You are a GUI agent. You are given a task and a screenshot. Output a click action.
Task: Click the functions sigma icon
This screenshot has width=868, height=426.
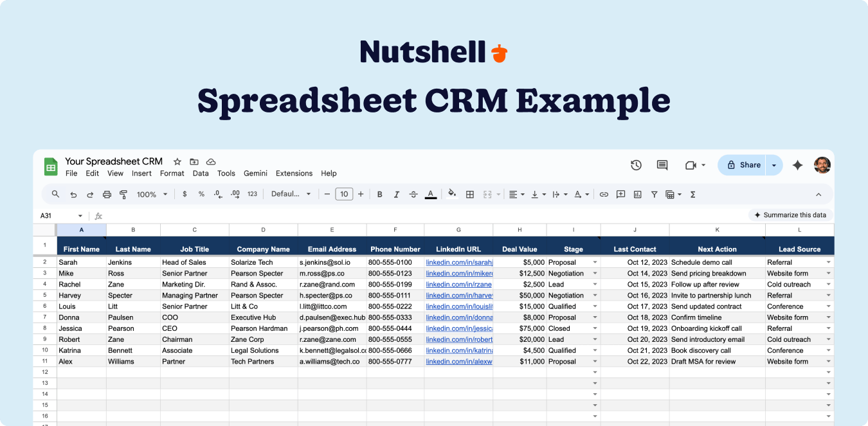(692, 194)
